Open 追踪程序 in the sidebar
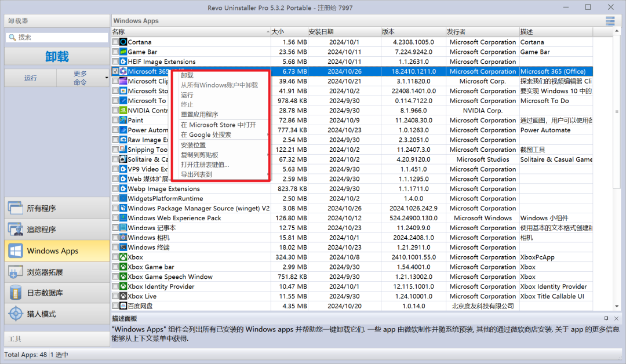The height and width of the screenshot is (364, 626). click(x=57, y=230)
